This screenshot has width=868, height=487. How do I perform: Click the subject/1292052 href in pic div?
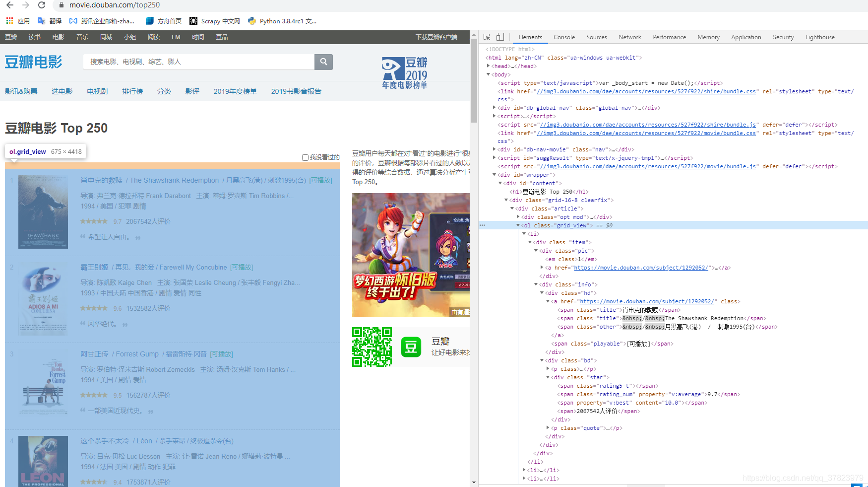click(641, 268)
